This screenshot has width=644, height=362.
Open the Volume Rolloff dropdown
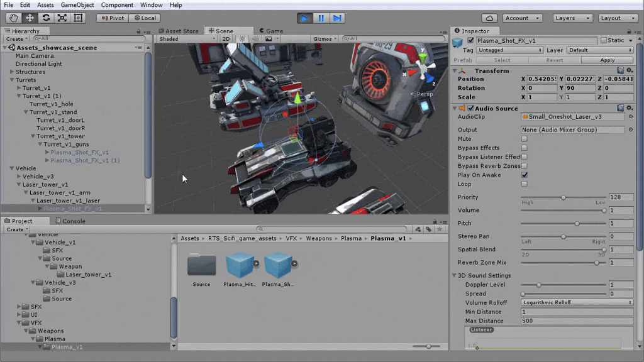tap(577, 302)
